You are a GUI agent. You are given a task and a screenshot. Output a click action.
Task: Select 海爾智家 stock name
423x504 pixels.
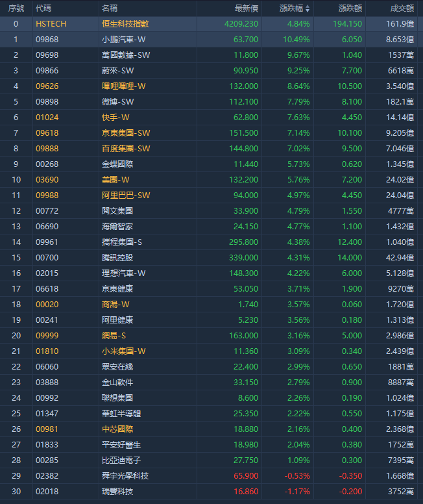pos(117,227)
